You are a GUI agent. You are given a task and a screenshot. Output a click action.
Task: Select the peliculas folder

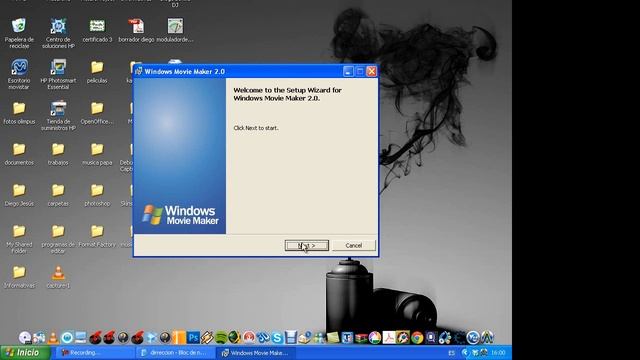pyautogui.click(x=97, y=72)
